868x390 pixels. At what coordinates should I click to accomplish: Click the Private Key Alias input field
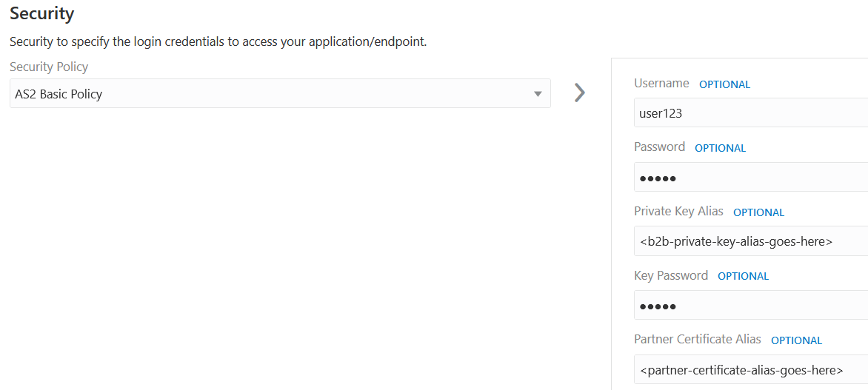(x=751, y=241)
